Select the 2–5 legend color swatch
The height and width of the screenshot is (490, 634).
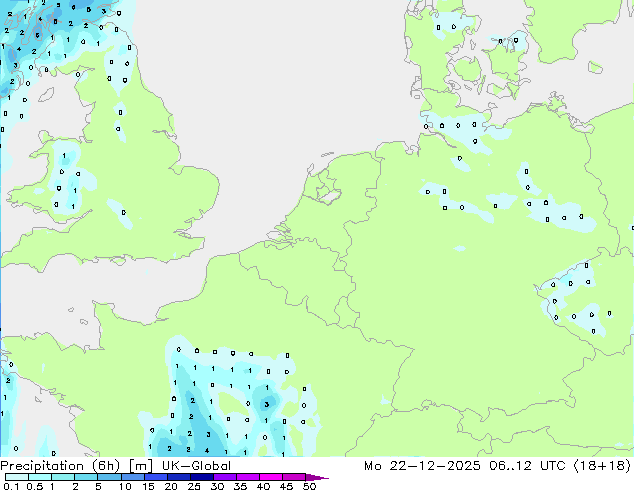[86, 477]
